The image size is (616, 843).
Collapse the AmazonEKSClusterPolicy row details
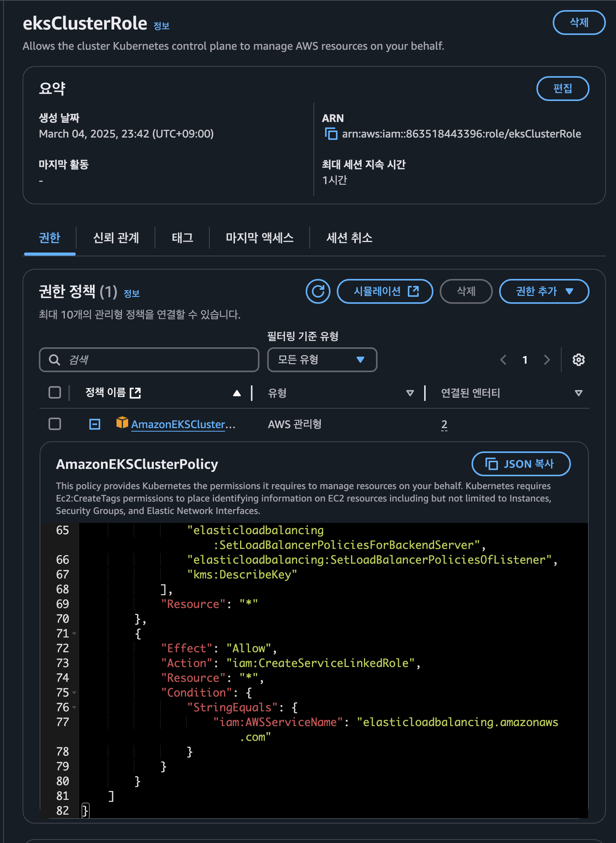click(x=95, y=424)
